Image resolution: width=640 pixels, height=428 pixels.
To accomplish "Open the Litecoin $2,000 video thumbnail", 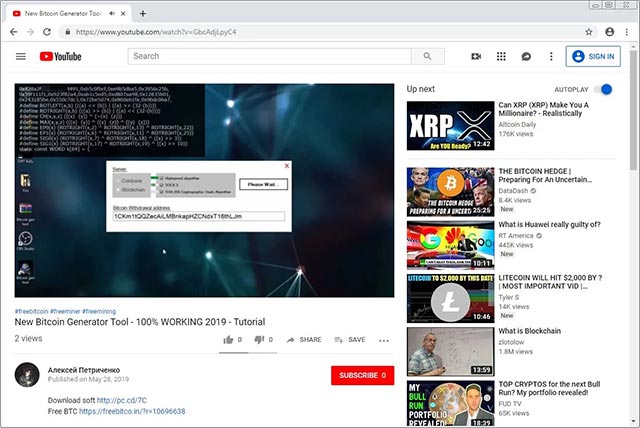I will point(450,298).
